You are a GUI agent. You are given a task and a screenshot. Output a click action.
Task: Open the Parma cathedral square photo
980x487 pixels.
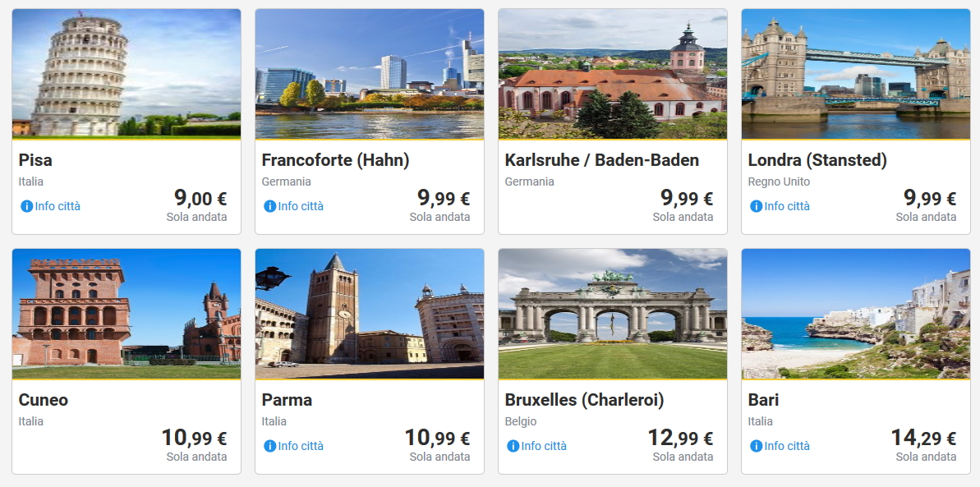(x=370, y=314)
